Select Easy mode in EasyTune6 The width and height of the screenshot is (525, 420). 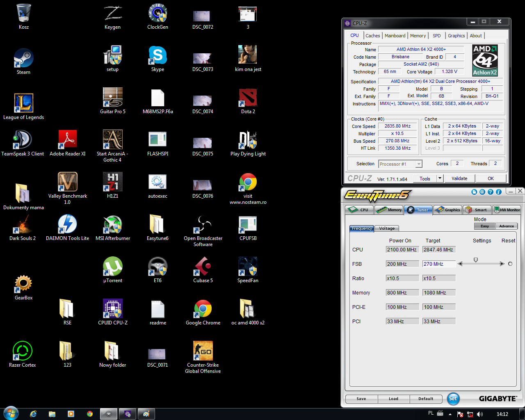(485, 226)
